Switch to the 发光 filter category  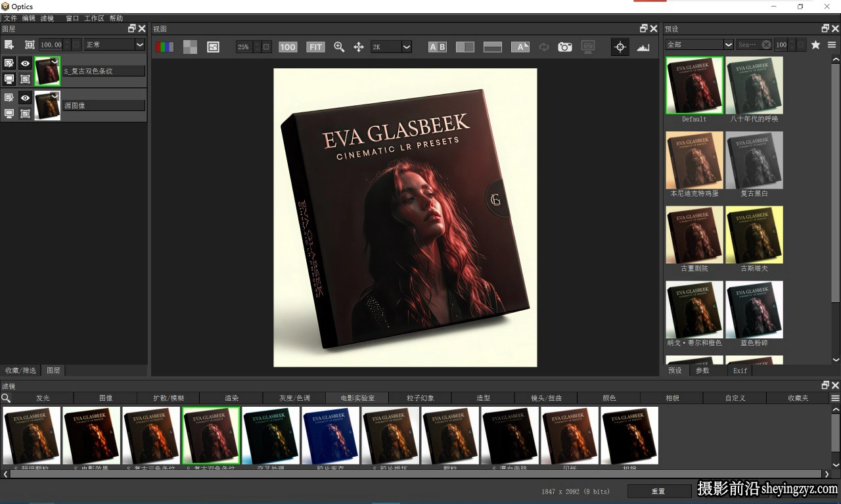pos(43,398)
